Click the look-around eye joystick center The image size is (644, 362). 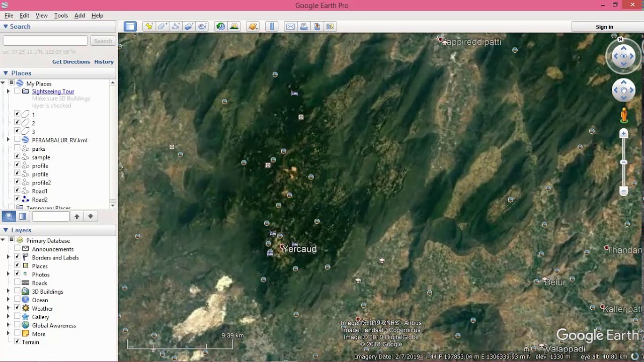624,56
